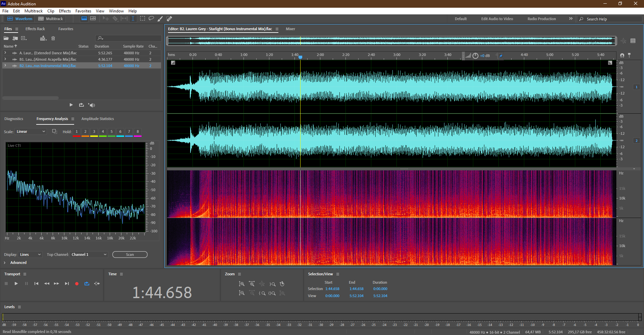Click the Files panel horizontal scrollbar
The width and height of the screenshot is (644, 335).
(31, 98)
